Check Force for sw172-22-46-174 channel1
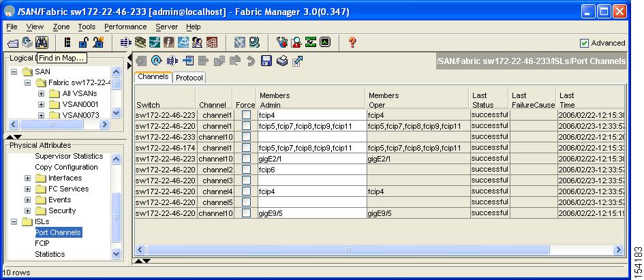 pos(246,148)
